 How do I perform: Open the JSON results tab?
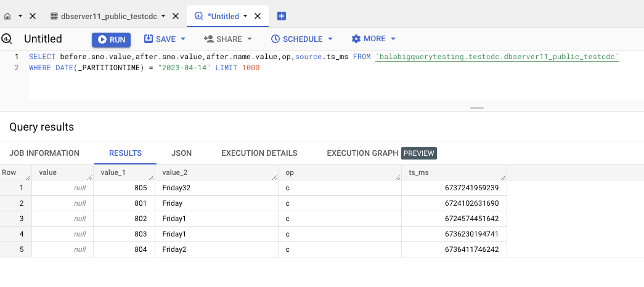coord(182,153)
